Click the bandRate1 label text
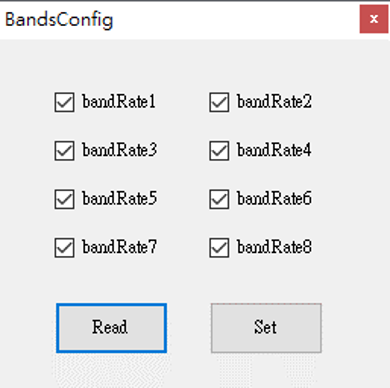Image resolution: width=390 pixels, height=388 pixels. coord(119,101)
